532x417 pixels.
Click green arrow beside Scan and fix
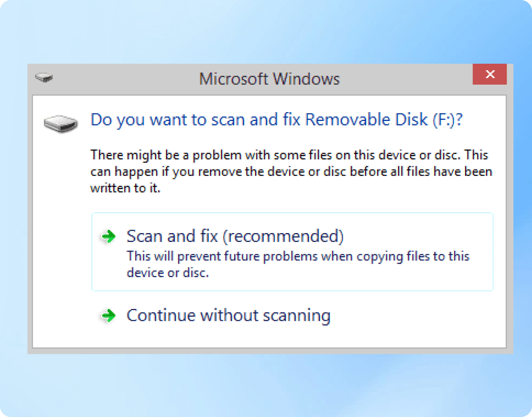[x=108, y=236]
